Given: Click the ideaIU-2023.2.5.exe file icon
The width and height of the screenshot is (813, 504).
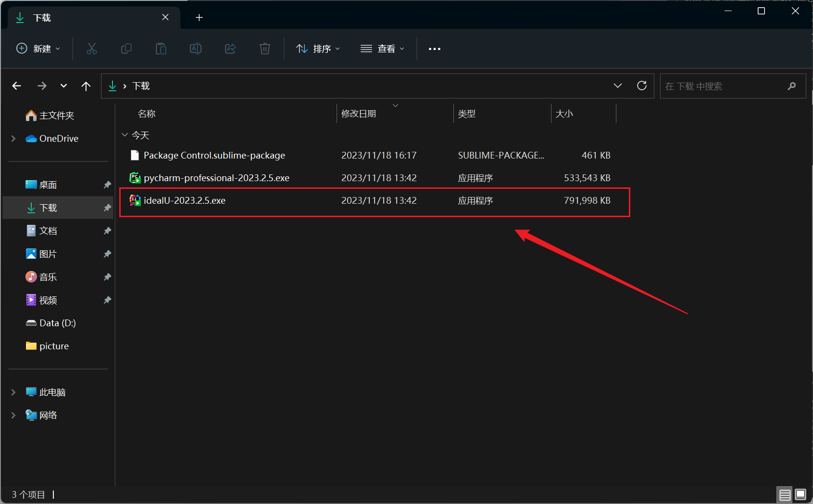Looking at the screenshot, I should coord(135,200).
